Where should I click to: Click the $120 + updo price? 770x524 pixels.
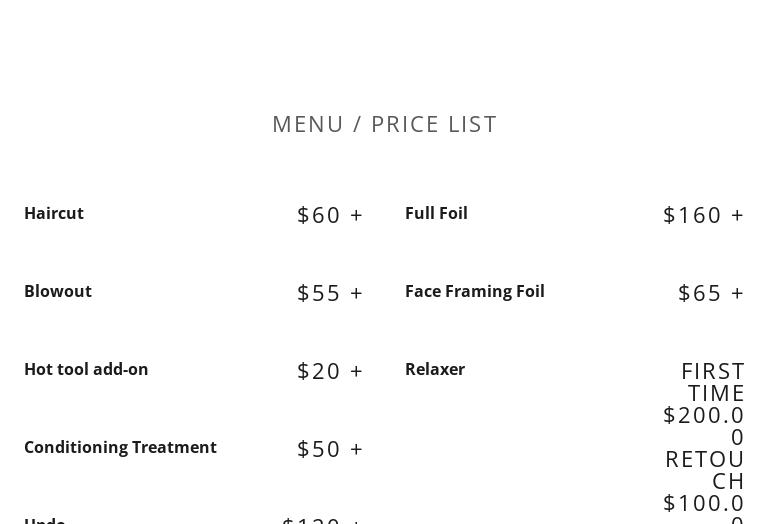322,519
